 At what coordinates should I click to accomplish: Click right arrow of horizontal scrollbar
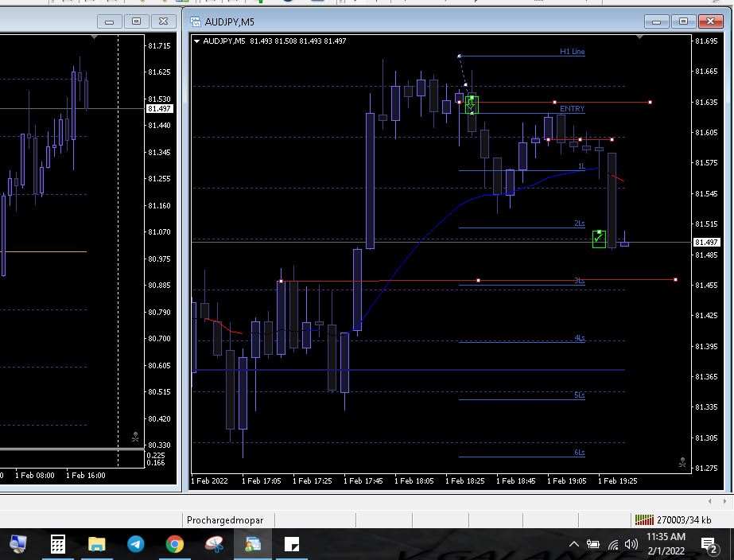click(723, 501)
